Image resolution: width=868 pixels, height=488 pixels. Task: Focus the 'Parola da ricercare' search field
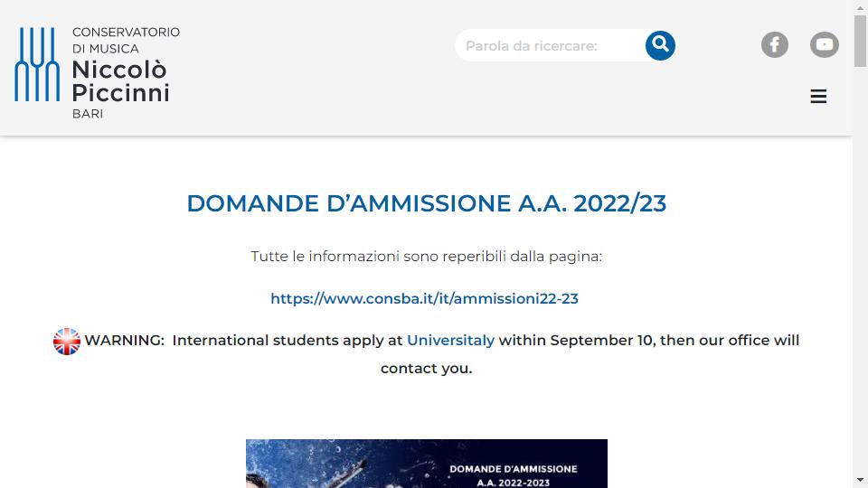551,45
